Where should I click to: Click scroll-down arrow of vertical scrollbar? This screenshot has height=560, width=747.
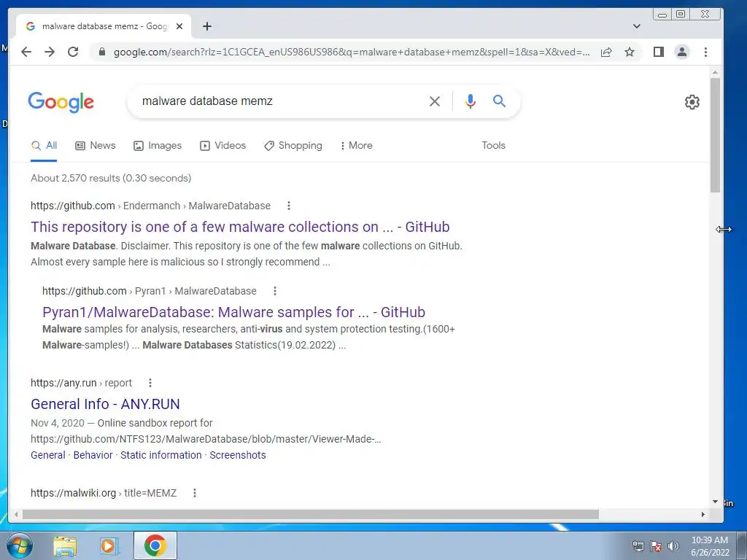[x=715, y=502]
